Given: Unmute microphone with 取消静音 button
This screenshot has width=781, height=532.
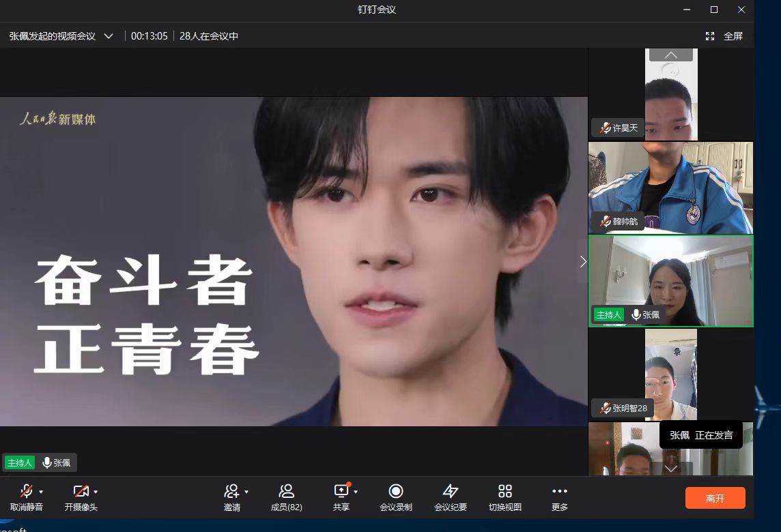Looking at the screenshot, I should click(x=27, y=497).
